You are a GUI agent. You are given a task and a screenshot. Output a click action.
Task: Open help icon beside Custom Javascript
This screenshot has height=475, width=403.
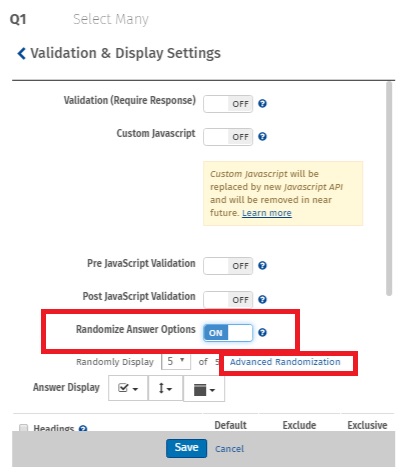click(262, 137)
